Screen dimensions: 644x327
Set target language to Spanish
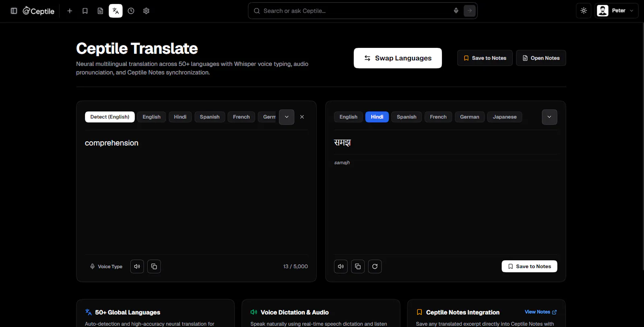407,117
